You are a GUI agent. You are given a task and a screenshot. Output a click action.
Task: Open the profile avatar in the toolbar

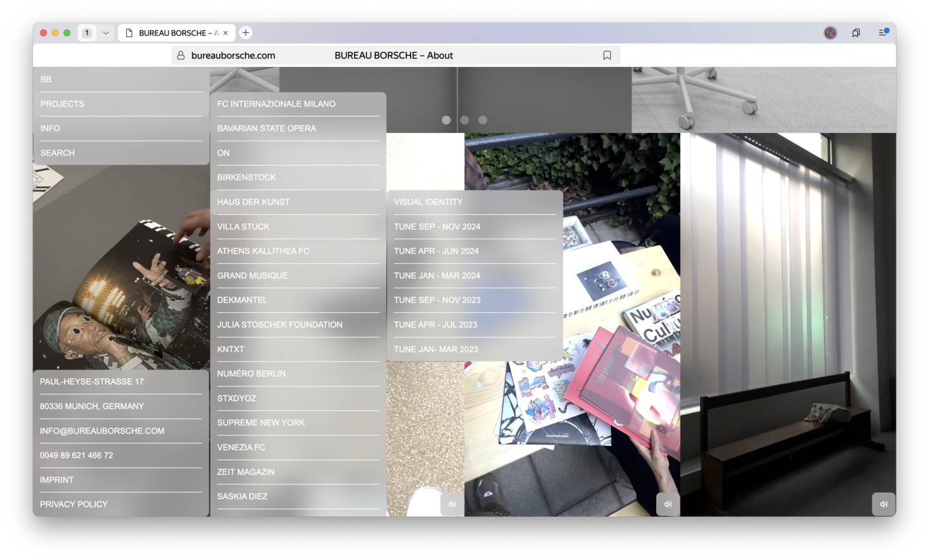pyautogui.click(x=830, y=33)
